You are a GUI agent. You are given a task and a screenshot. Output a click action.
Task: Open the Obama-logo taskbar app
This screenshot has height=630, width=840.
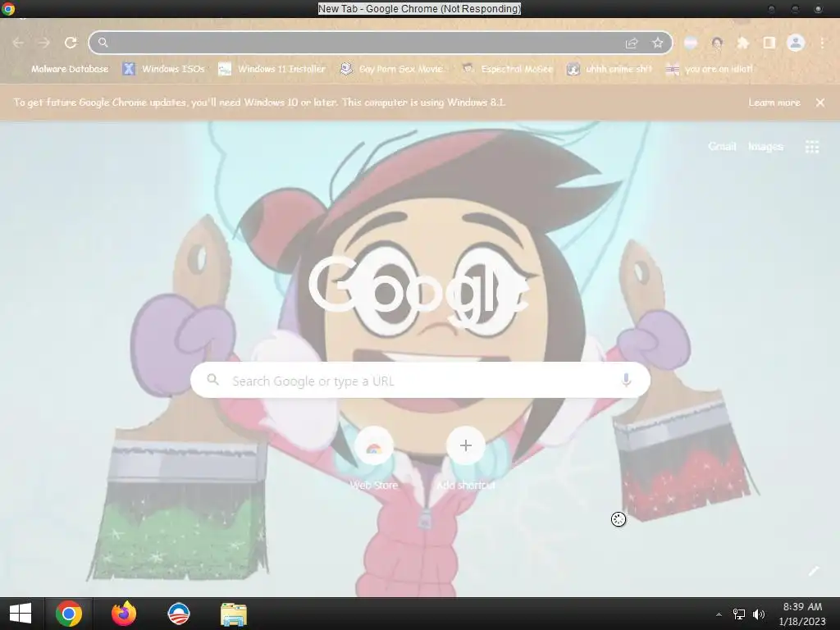click(x=178, y=614)
